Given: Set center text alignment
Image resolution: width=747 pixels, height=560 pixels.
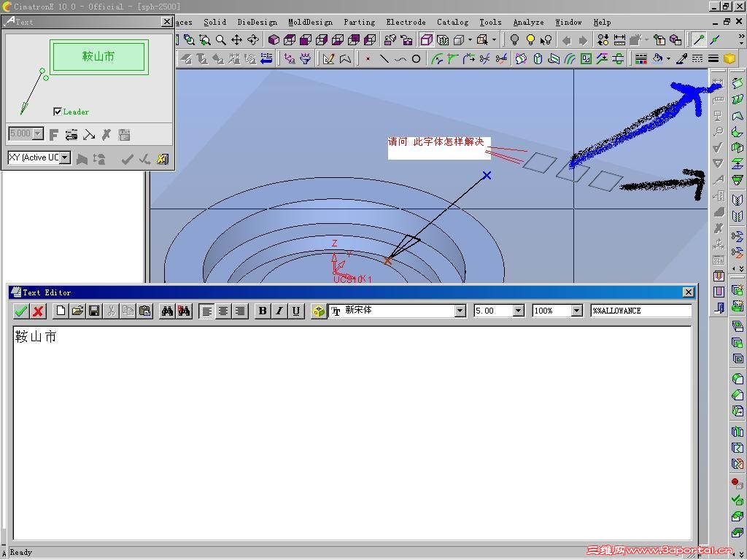Looking at the screenshot, I should (223, 311).
